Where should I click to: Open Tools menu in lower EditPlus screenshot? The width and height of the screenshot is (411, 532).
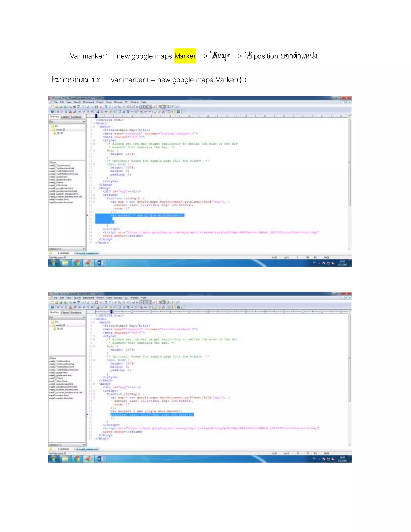point(109,298)
